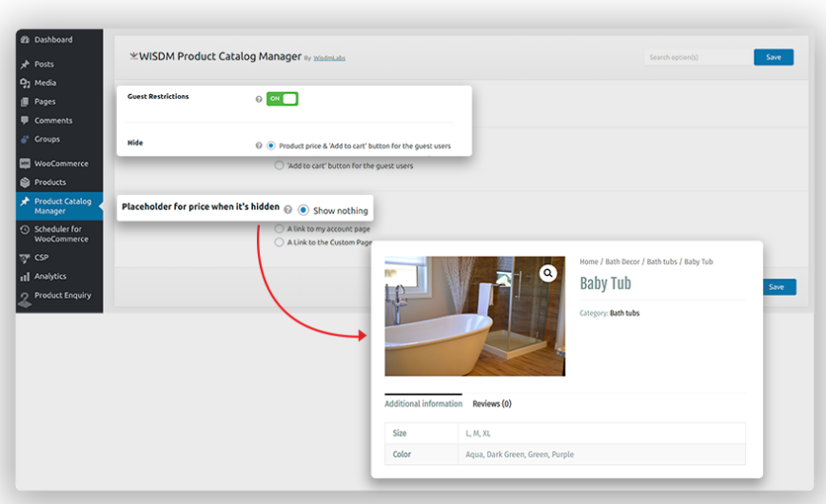Viewport: 826px width, 504px height.
Task: Click the Home breadcrumb link
Action: [588, 262]
